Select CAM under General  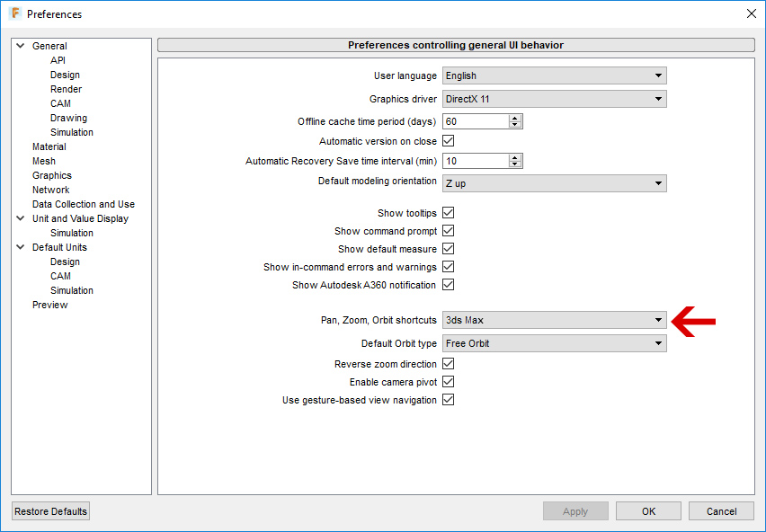pyautogui.click(x=60, y=103)
